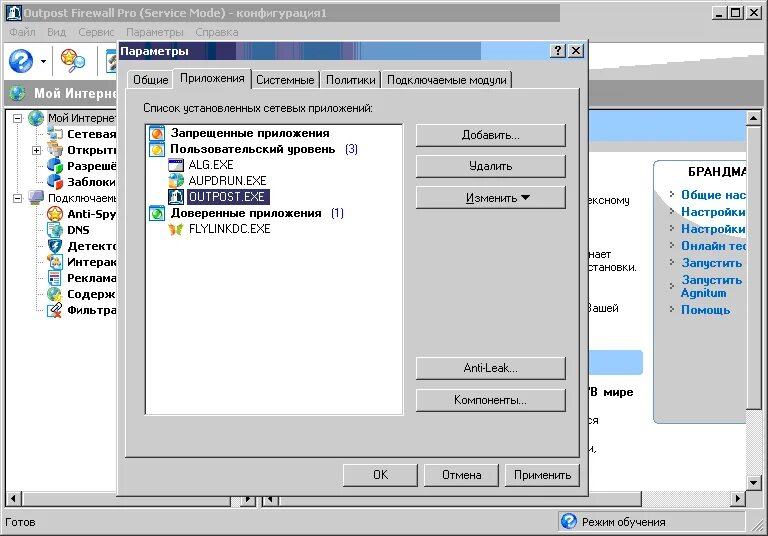The height and width of the screenshot is (536, 768).
Task: Expand the Открытые tree node
Action: 37,150
